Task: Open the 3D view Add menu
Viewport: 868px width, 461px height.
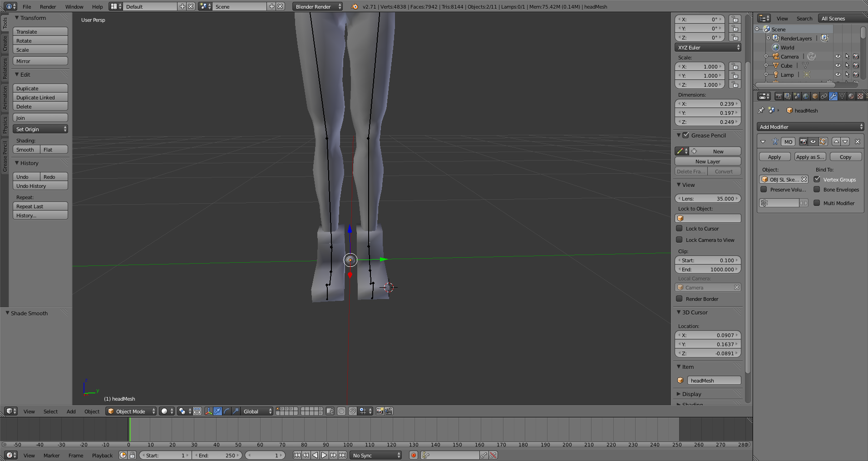Action: click(71, 411)
